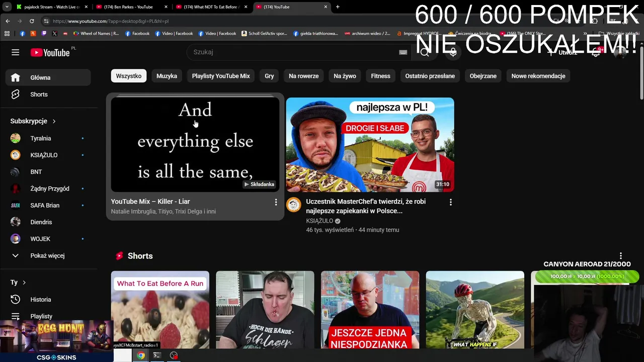Play the What To Eat Before A Run short
Image resolution: width=644 pixels, height=362 pixels.
click(x=160, y=310)
